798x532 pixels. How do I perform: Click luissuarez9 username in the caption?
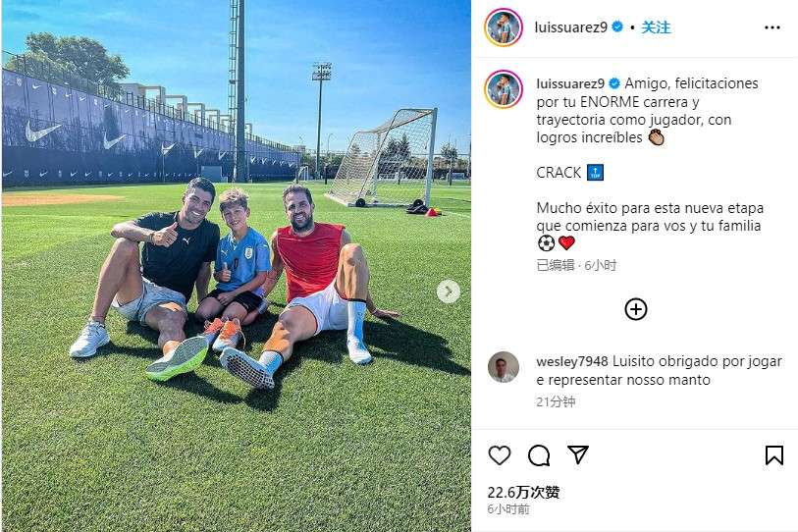click(x=570, y=83)
